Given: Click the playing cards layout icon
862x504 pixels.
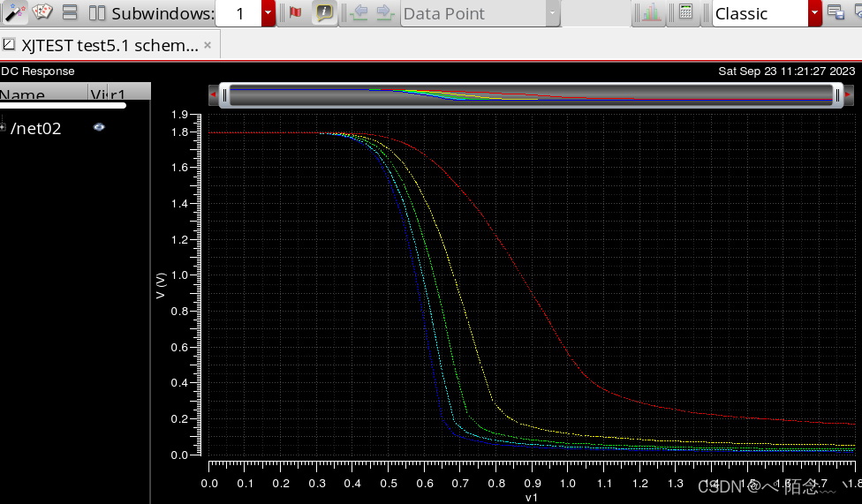Looking at the screenshot, I should tap(42, 11).
